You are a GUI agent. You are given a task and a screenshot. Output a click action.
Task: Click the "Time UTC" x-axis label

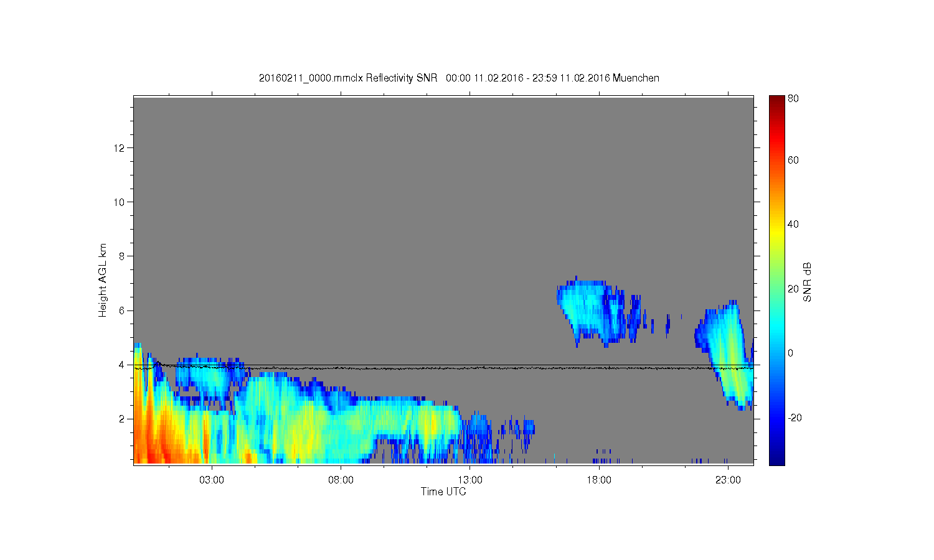[443, 492]
